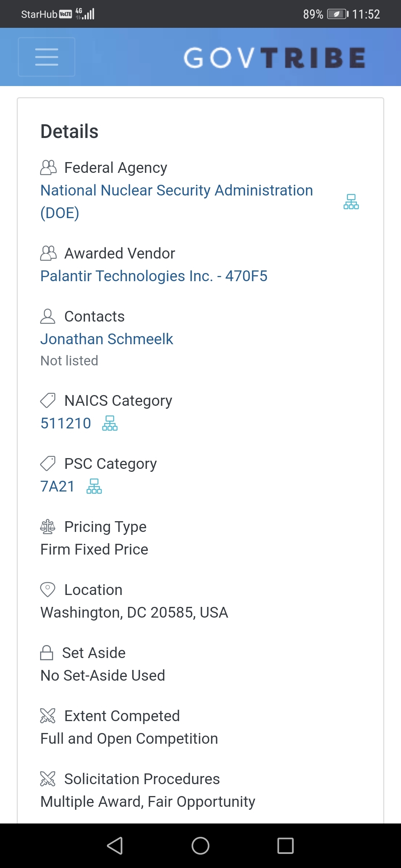Screen dimensions: 401x868
Task: Tap the Pricing Type scales icon
Action: click(48, 527)
